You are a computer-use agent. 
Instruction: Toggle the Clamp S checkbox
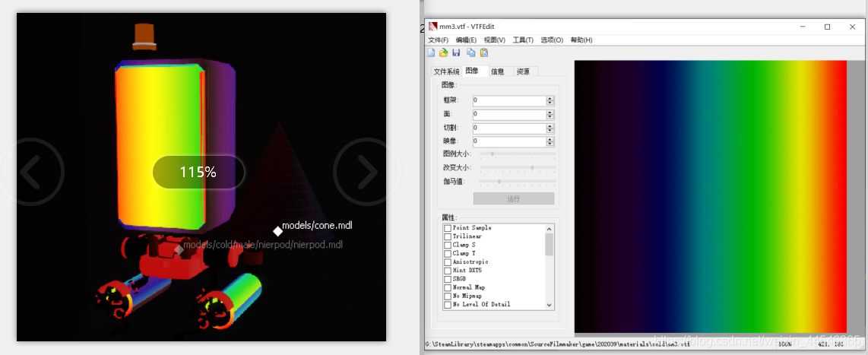click(x=447, y=245)
